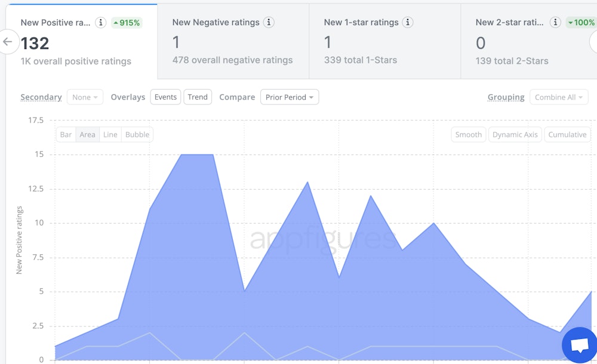Open the Secondary None dropdown

[x=85, y=97]
